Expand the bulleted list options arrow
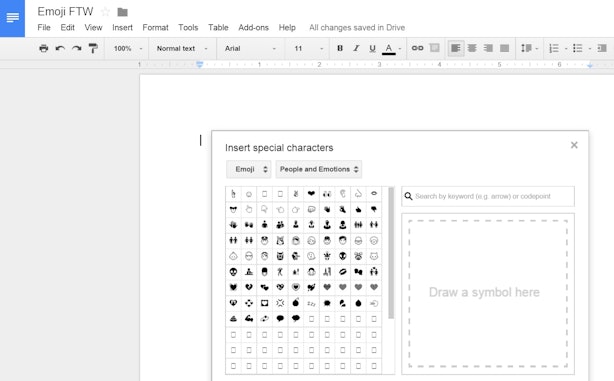 pos(590,49)
